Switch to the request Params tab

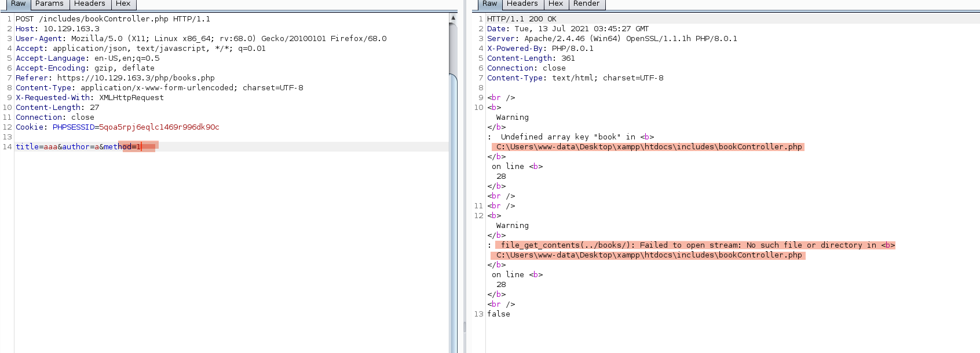(49, 4)
